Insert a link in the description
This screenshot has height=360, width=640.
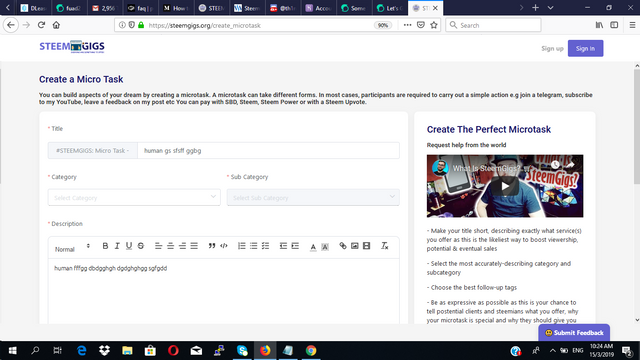(x=343, y=246)
